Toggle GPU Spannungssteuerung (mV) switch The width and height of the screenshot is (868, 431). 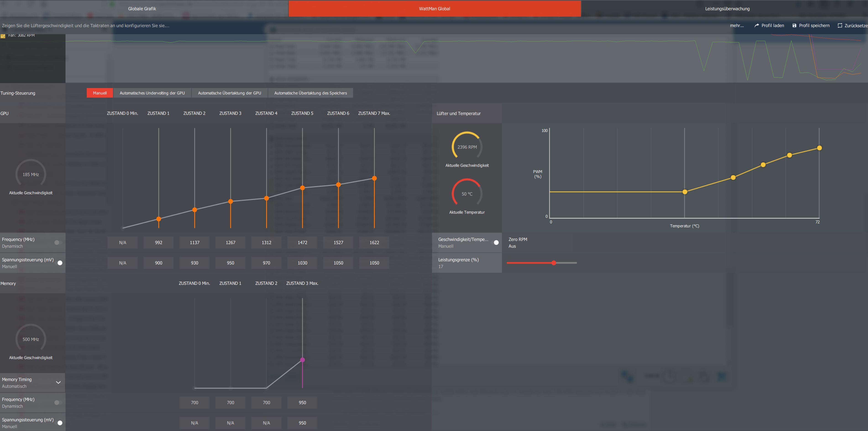[x=59, y=263]
